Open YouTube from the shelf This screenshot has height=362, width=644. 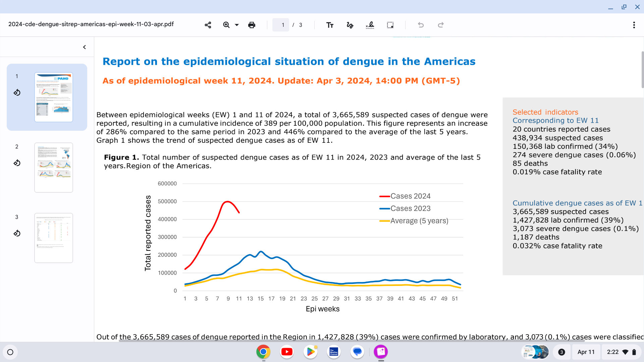click(287, 352)
